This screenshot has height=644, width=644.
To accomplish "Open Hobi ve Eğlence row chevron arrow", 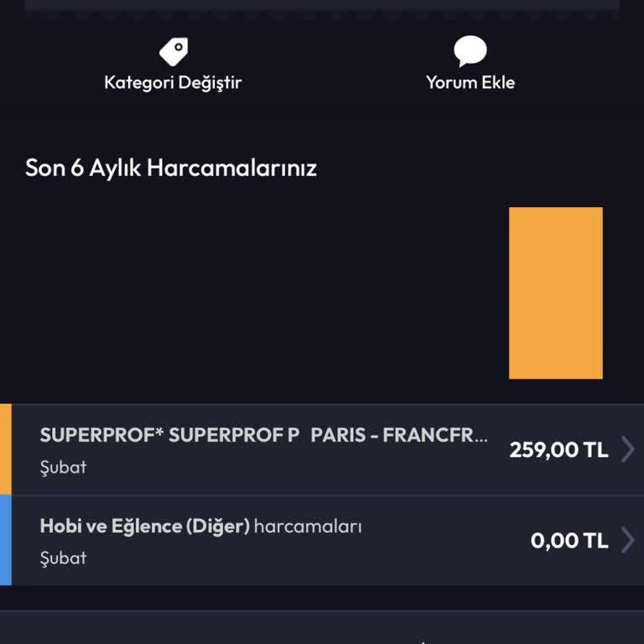I will 627,540.
